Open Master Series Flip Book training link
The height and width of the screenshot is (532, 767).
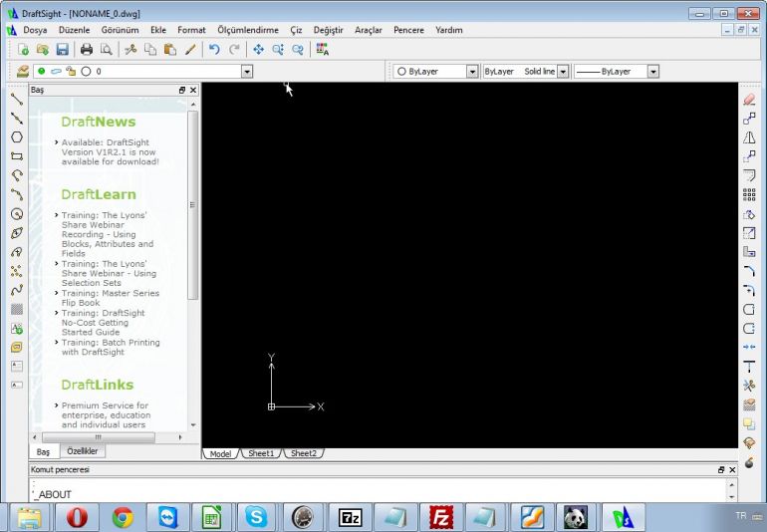110,298
